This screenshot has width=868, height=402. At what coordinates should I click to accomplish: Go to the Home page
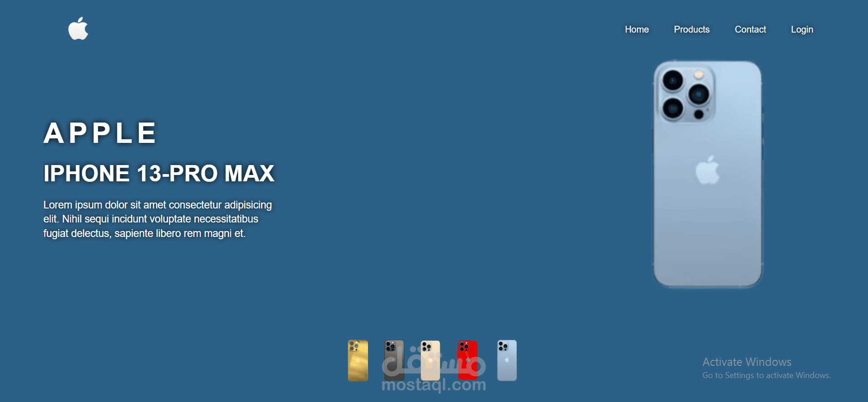click(637, 29)
